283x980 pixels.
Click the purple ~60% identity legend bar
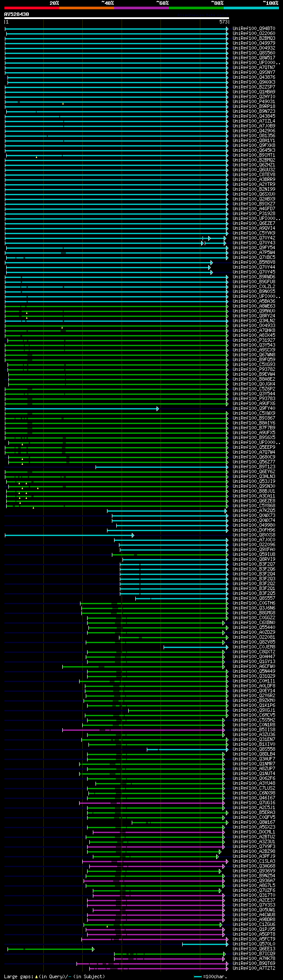[x=141, y=8]
